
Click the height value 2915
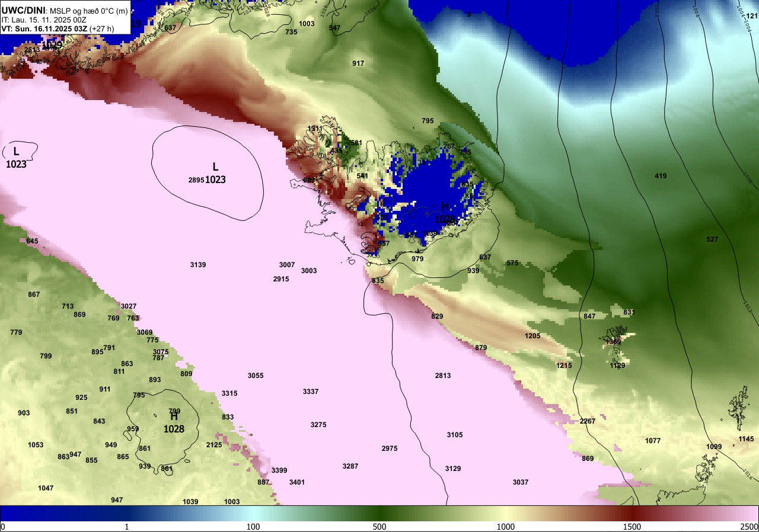coord(281,279)
